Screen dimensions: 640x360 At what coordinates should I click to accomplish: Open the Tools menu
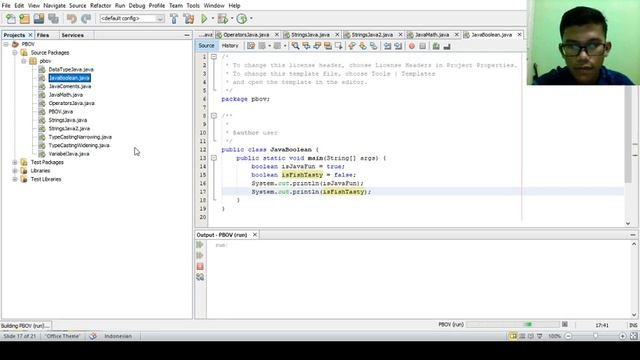click(x=193, y=6)
